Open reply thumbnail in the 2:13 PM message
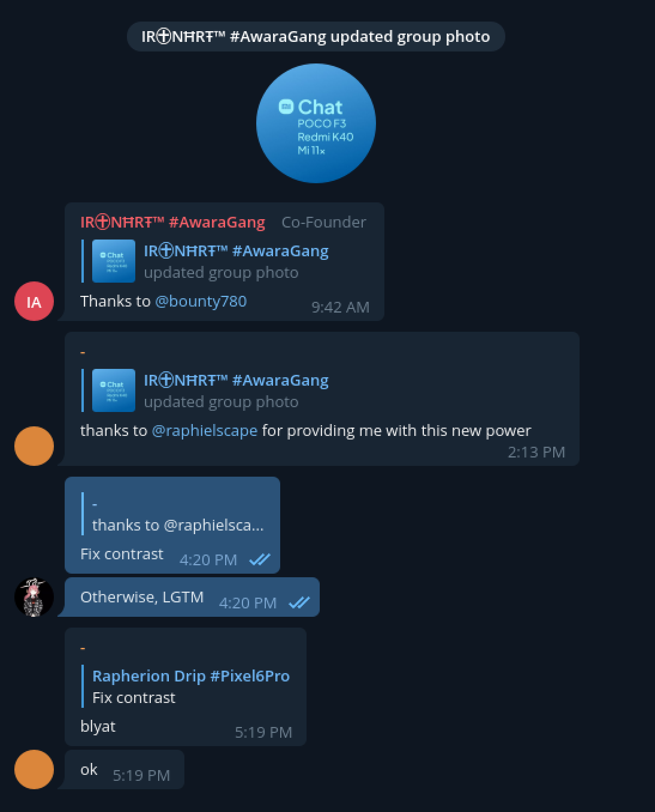The height and width of the screenshot is (812, 655). click(114, 390)
